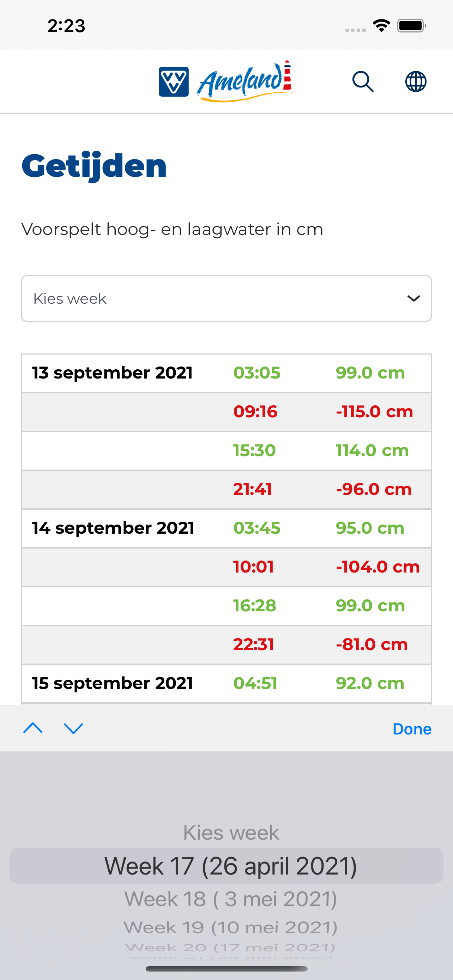Tap the 13 september 2021 date row
453x980 pixels.
coord(226,373)
